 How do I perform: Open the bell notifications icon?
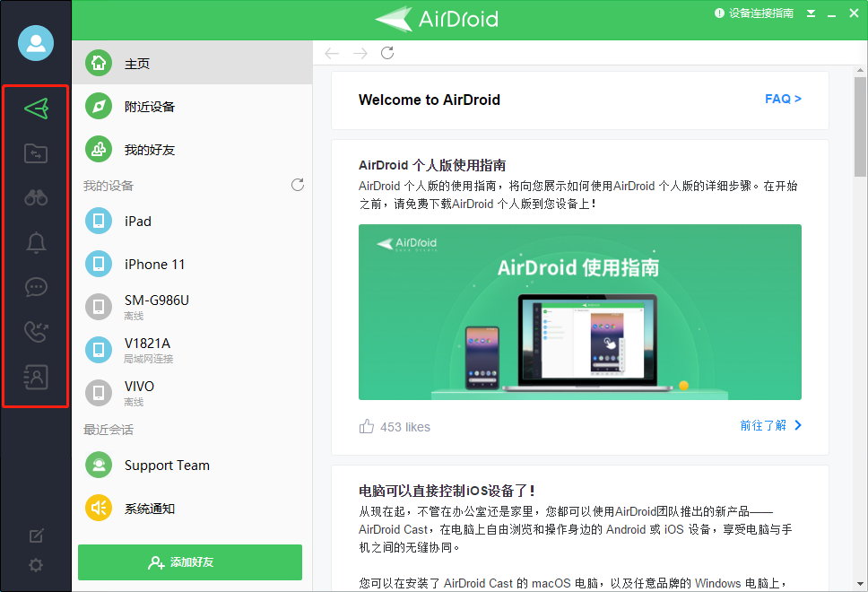[x=36, y=242]
